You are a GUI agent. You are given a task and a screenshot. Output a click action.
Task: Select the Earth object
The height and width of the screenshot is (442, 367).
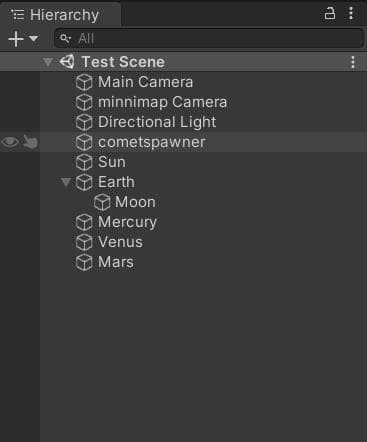pos(116,182)
